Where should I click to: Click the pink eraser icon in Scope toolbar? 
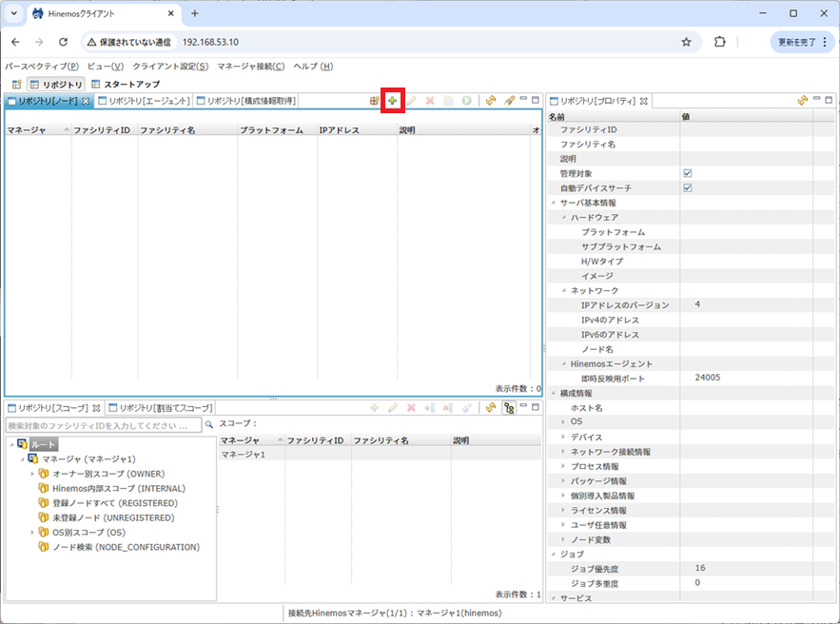[x=466, y=408]
